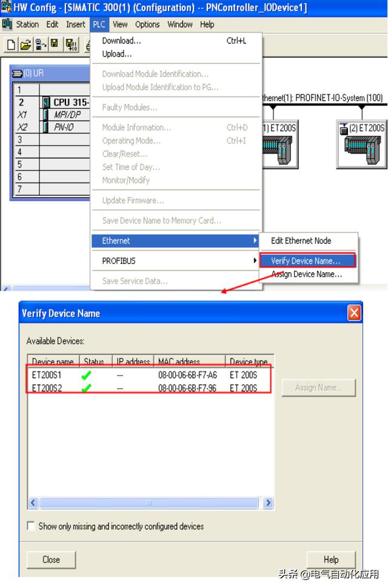Click the HW Config application icon in title bar
Viewport: 388px width, 588px height.
tap(7, 7)
